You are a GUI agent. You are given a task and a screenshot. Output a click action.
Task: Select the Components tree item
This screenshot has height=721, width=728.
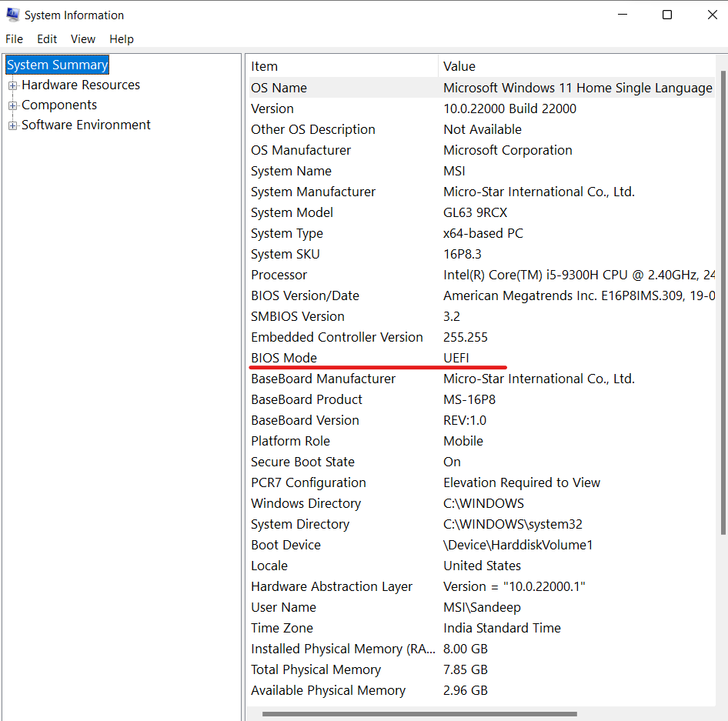click(x=59, y=105)
